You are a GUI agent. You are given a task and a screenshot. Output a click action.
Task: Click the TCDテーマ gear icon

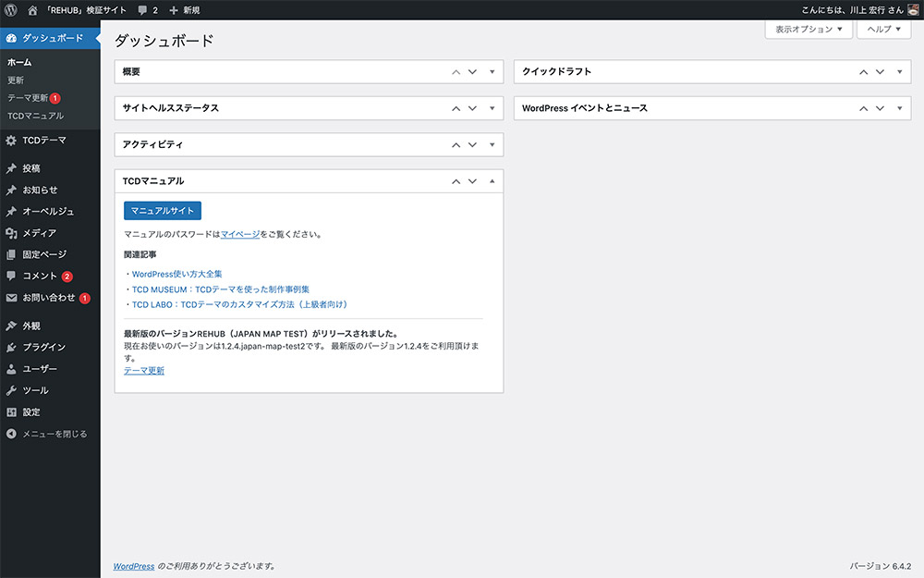click(x=11, y=141)
